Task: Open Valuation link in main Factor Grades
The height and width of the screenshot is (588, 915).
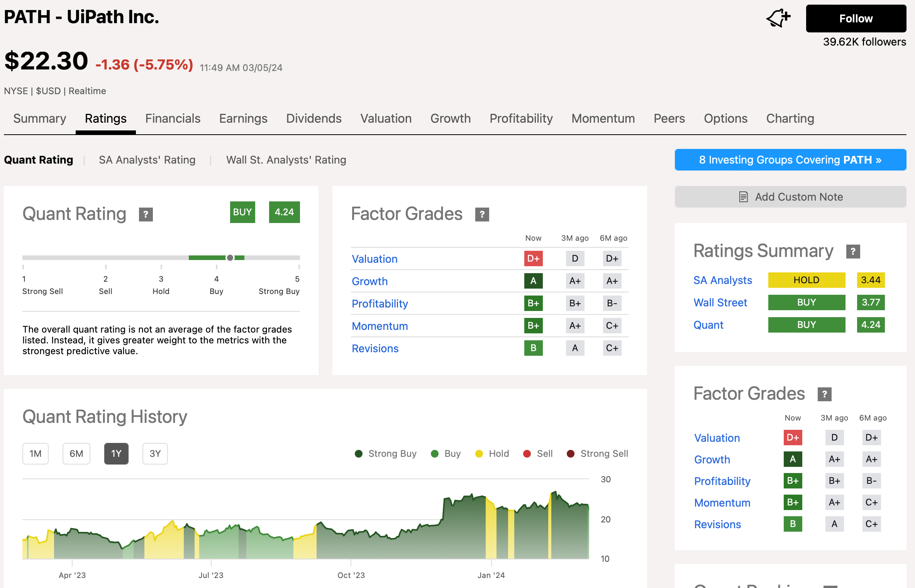Action: [x=374, y=259]
